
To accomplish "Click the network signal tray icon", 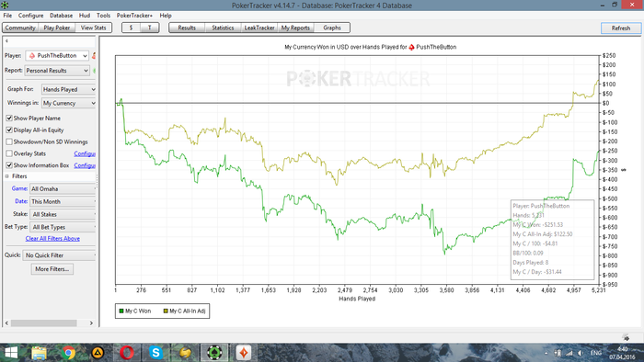I will [569, 353].
